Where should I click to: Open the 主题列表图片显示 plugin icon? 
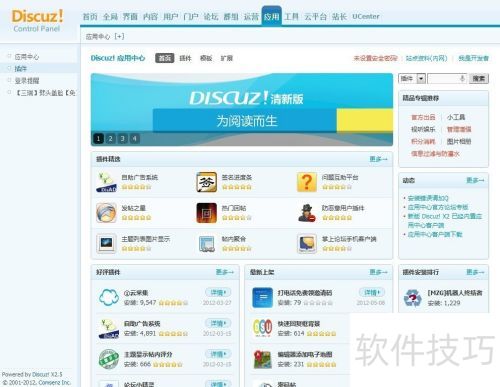[x=106, y=244]
